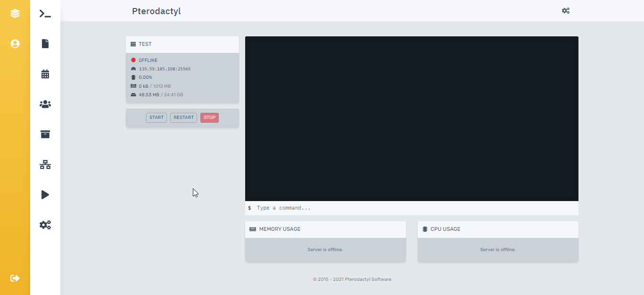Click the logout icon in the sidebar
The image size is (644, 295).
click(15, 278)
